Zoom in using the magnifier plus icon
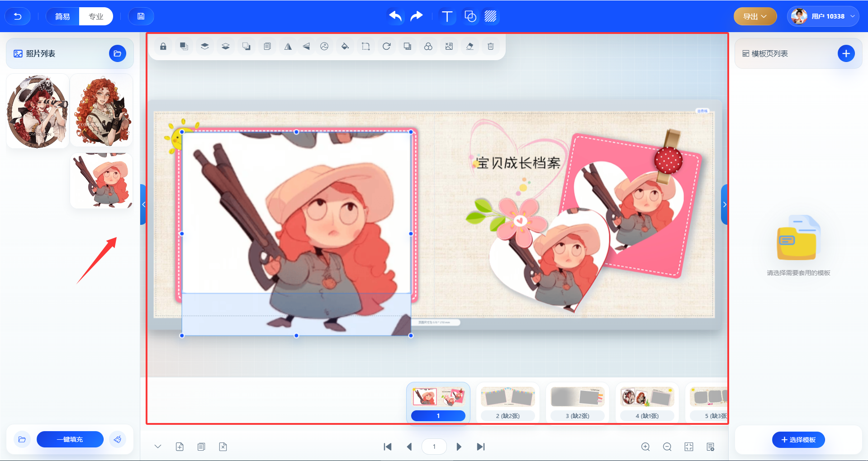 645,447
